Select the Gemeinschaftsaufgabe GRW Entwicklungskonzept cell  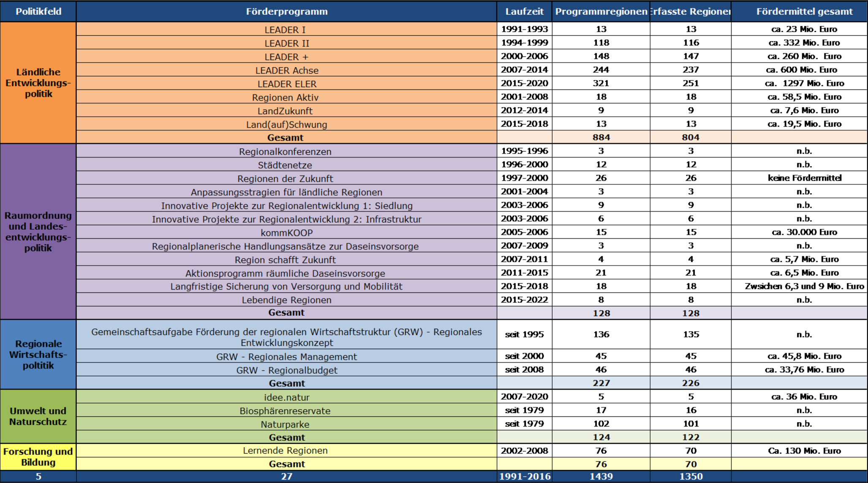tap(286, 334)
